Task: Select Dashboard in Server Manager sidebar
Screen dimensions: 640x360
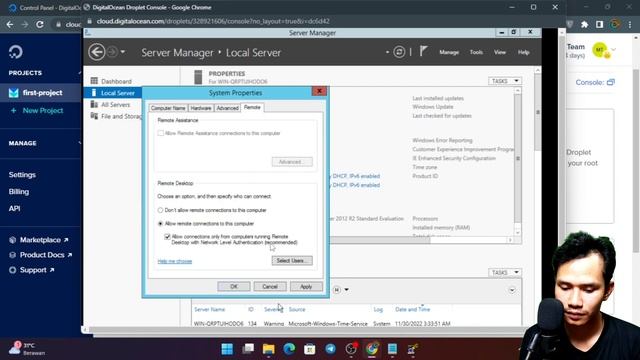Action: (x=116, y=81)
